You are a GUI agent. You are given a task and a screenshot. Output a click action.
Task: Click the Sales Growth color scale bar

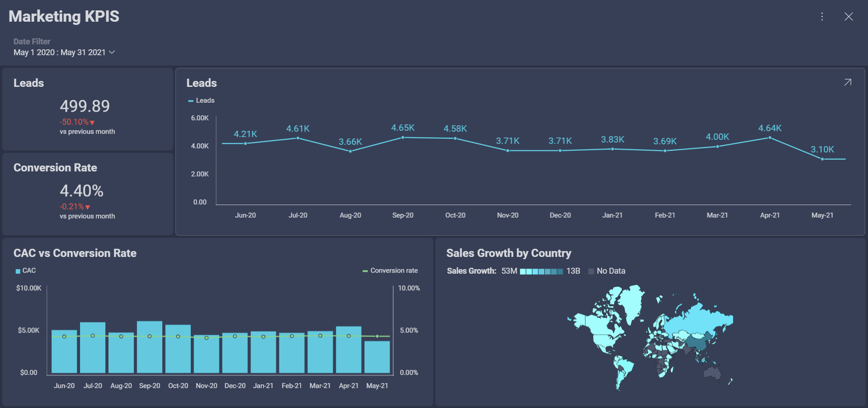tap(541, 271)
